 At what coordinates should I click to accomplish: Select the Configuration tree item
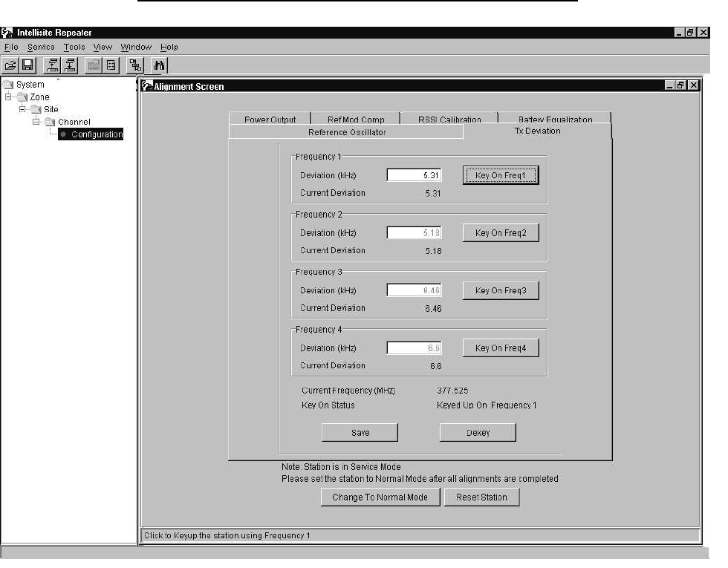[91, 134]
